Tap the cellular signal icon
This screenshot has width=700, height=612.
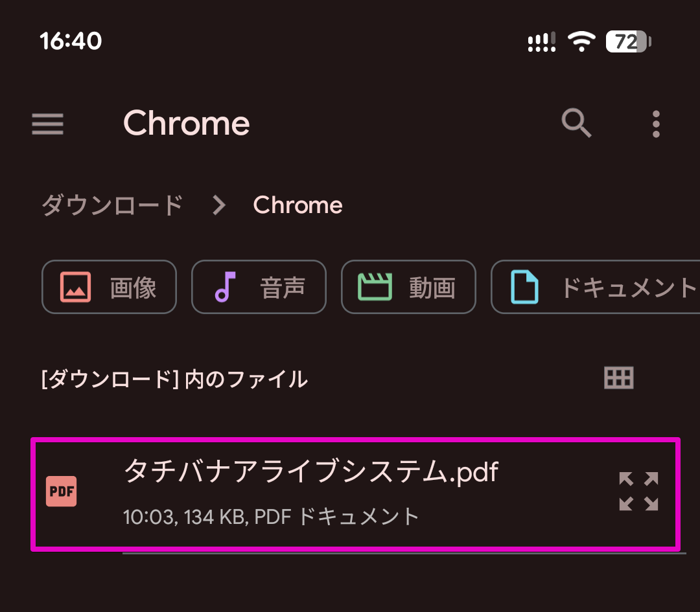point(541,42)
